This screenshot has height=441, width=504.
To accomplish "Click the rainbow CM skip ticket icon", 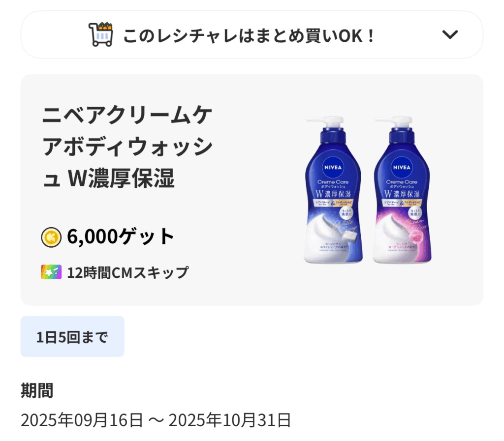I will coord(51,272).
